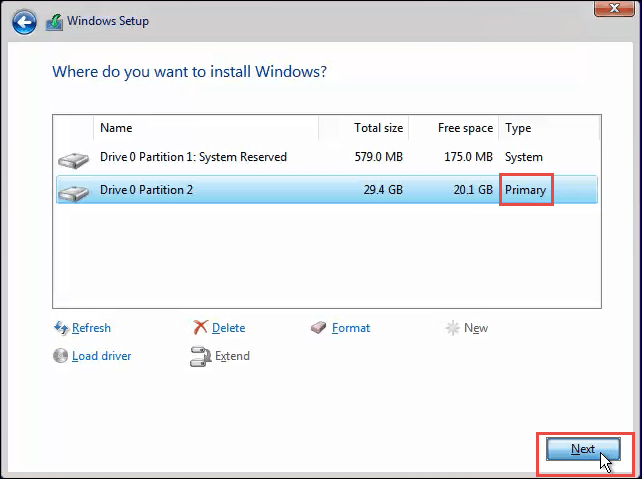The width and height of the screenshot is (642, 479).
Task: Click the Windows Setup title icon
Action: click(53, 21)
